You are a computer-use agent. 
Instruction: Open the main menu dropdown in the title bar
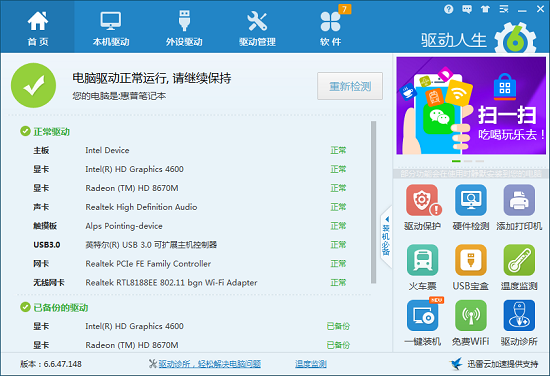(504, 9)
